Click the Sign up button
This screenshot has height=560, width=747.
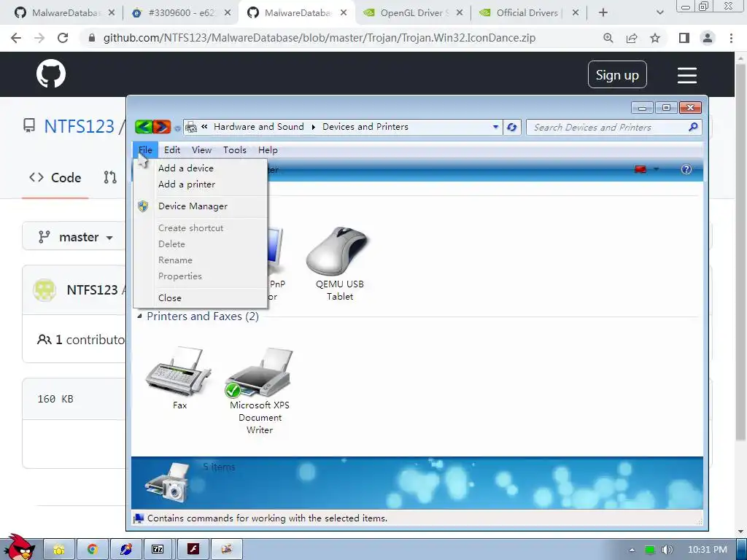617,75
